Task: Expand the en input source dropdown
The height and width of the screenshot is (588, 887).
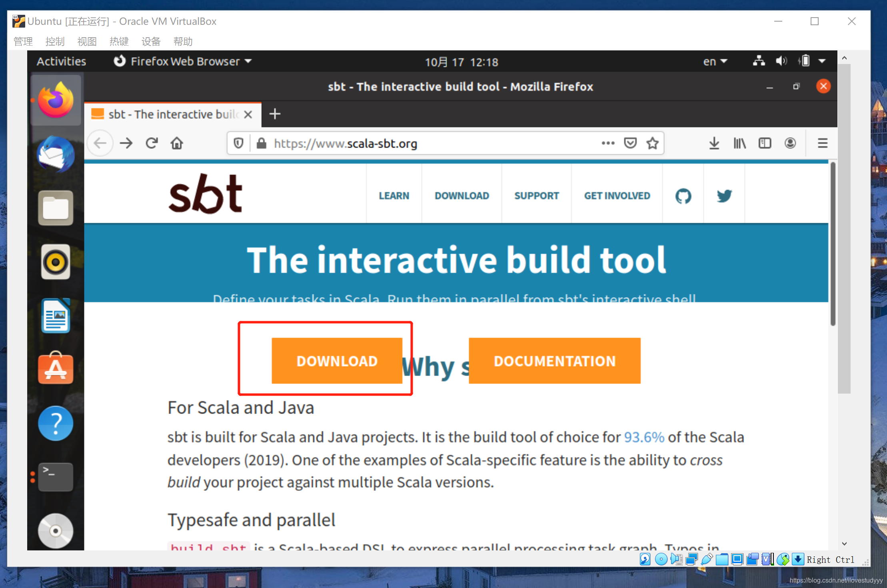Action: pyautogui.click(x=715, y=62)
